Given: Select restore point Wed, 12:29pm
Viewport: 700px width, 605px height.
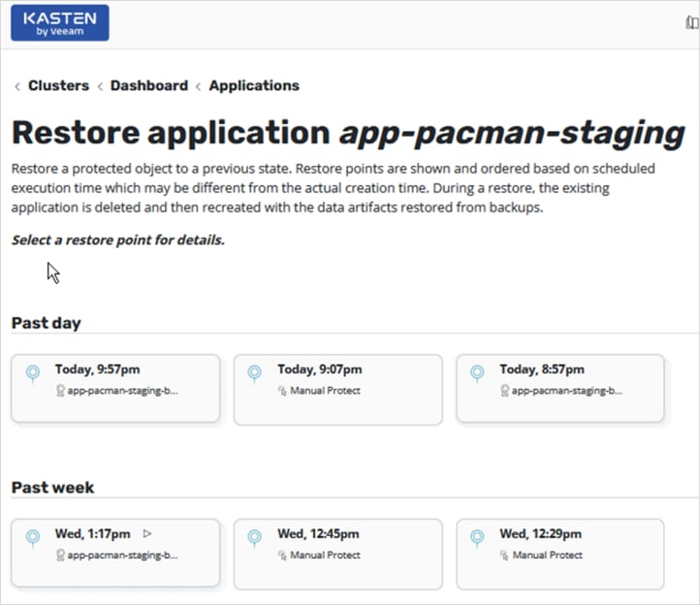Looking at the screenshot, I should 560,555.
